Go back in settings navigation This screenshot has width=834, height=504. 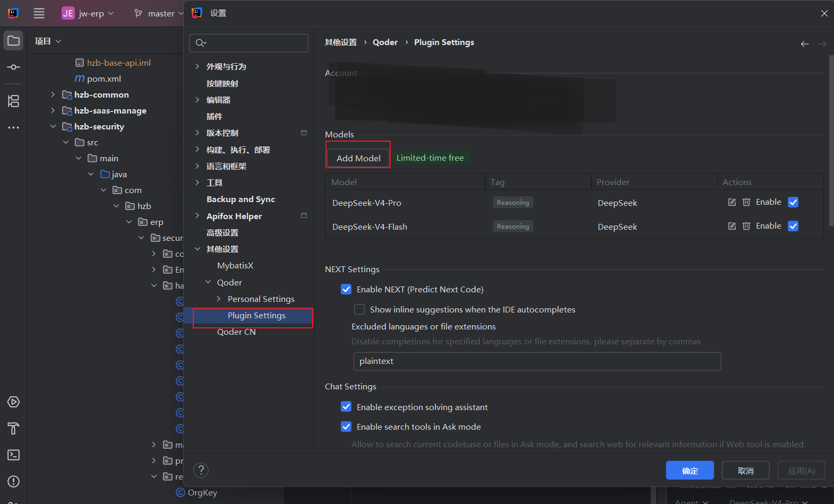click(805, 44)
